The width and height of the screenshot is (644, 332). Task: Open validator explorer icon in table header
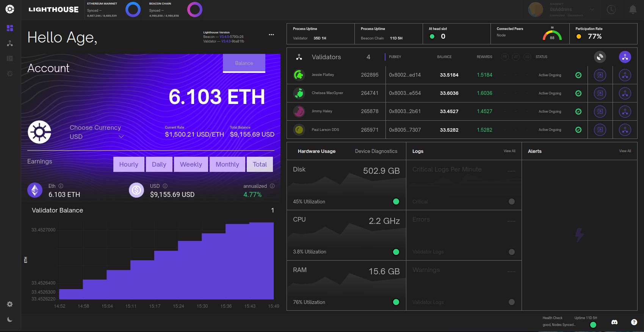[x=600, y=57]
